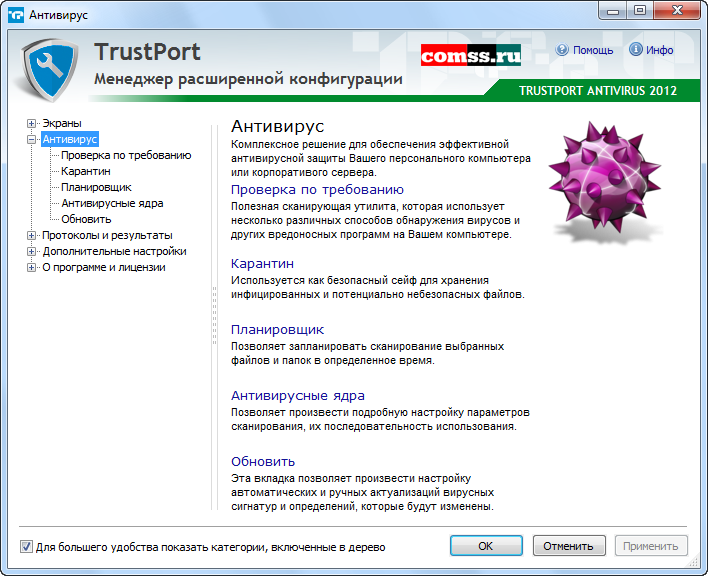Click the TrustPort title bar app icon
Image resolution: width=708 pixels, height=576 pixels.
point(16,15)
